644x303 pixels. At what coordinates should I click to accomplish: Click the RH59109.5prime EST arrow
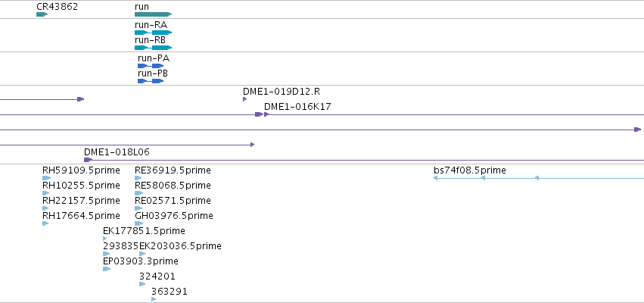click(46, 178)
